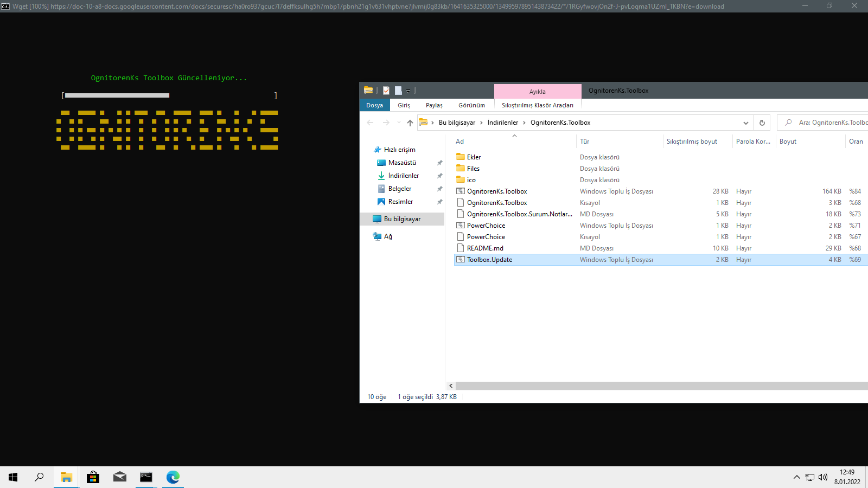Viewport: 868px width, 488px height.
Task: Select the ico folder icon
Action: point(461,180)
